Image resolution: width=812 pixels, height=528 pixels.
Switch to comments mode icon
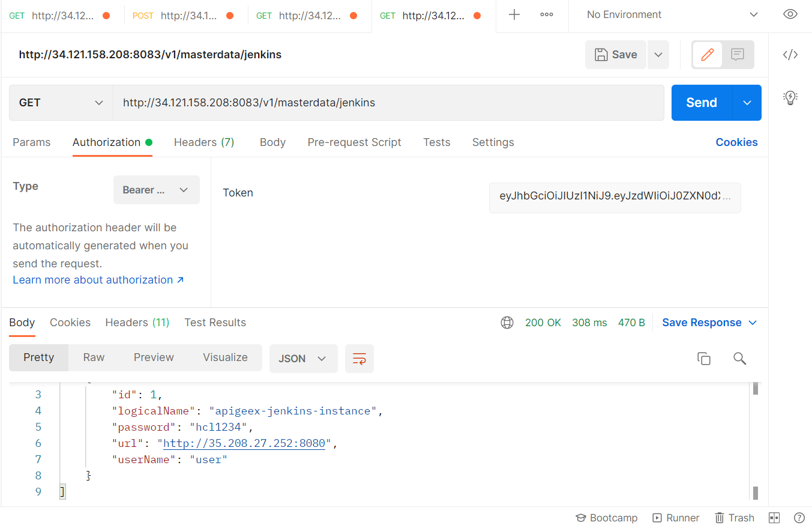click(738, 55)
